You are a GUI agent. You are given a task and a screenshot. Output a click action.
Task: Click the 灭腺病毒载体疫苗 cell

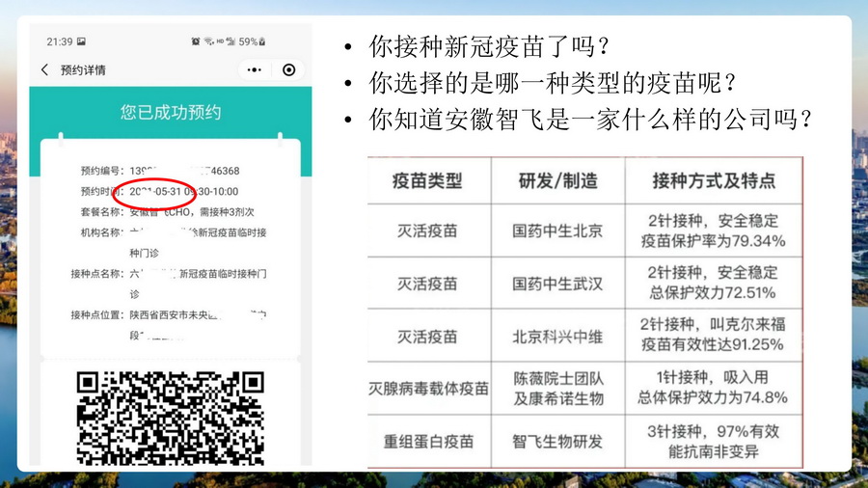pyautogui.click(x=428, y=389)
